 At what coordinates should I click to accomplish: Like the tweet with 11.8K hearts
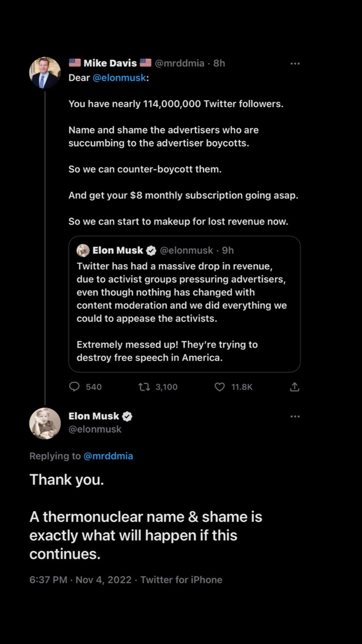[x=220, y=387]
